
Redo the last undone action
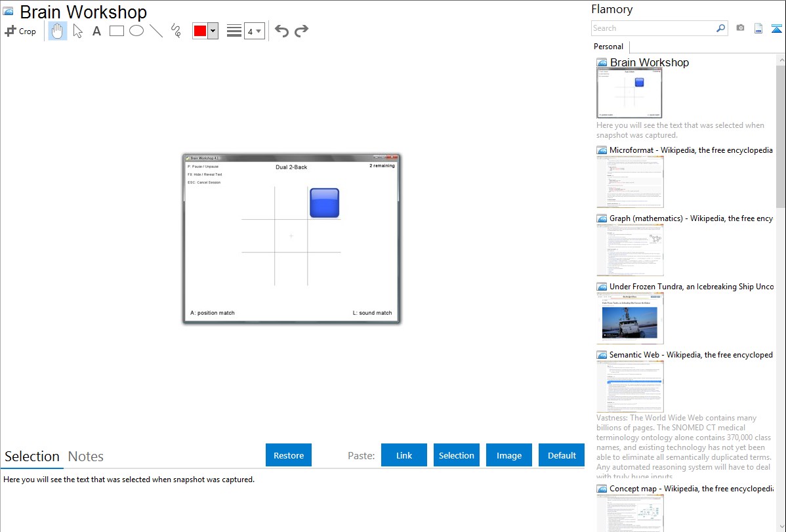(x=301, y=31)
